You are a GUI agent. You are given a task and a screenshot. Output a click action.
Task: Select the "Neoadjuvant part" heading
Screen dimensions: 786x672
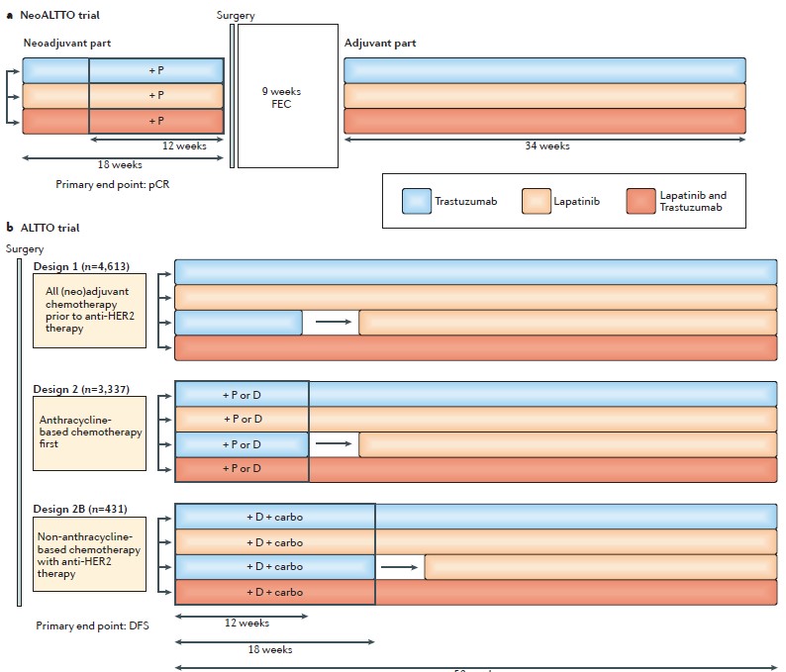(x=67, y=44)
